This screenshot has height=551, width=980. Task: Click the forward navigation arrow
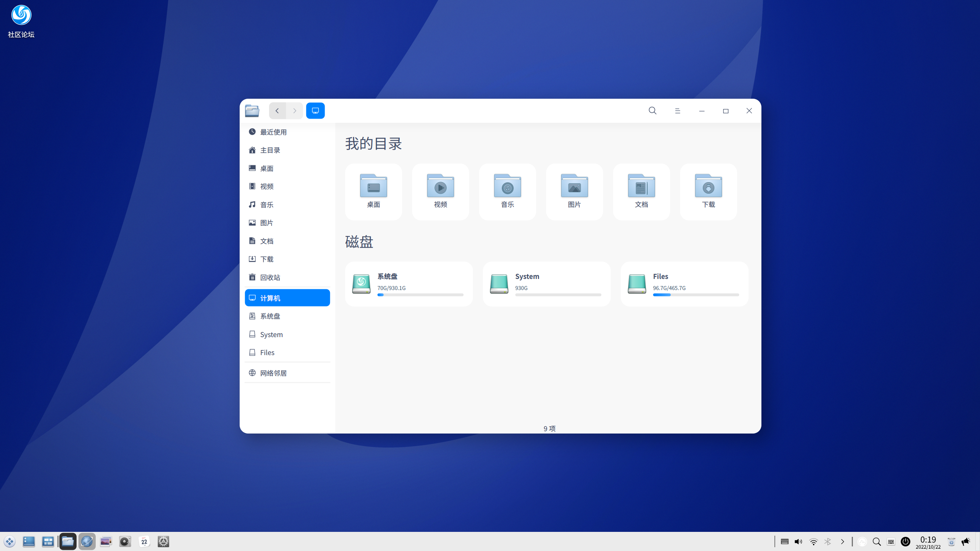[x=294, y=111]
